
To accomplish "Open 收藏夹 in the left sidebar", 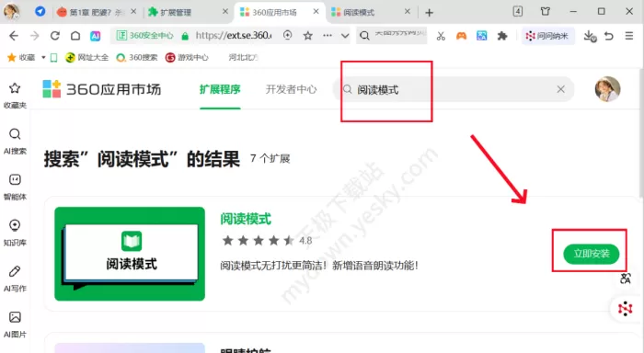I will [15, 96].
